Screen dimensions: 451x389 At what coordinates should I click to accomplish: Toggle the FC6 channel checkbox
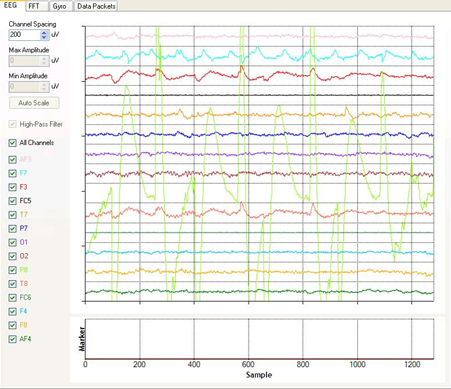point(12,298)
